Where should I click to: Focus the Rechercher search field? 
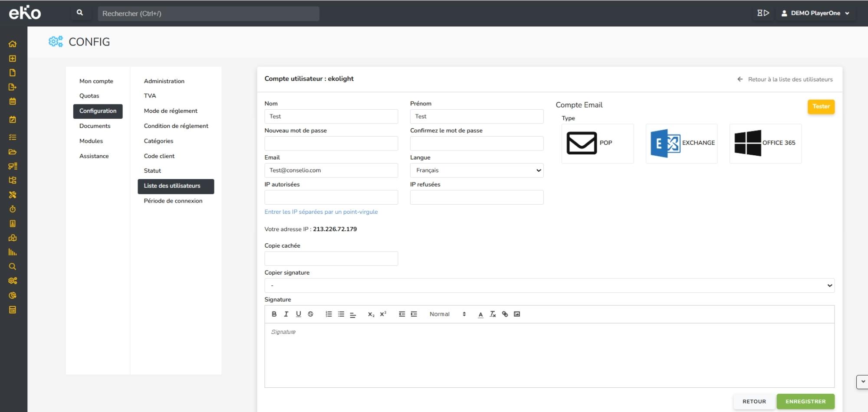tap(208, 13)
